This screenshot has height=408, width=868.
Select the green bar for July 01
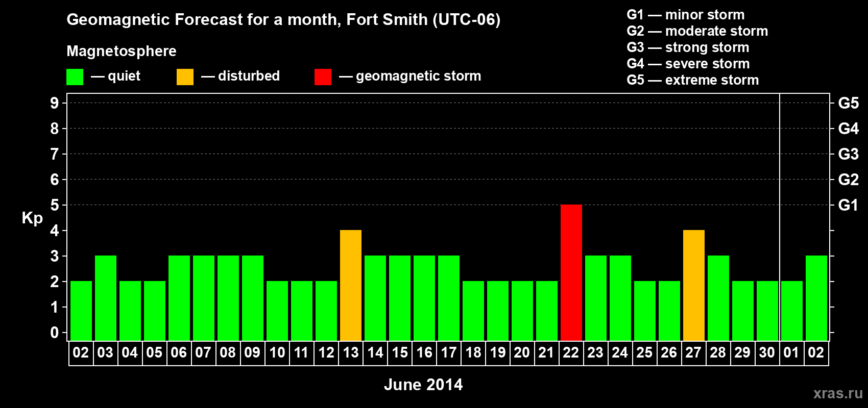tap(791, 311)
